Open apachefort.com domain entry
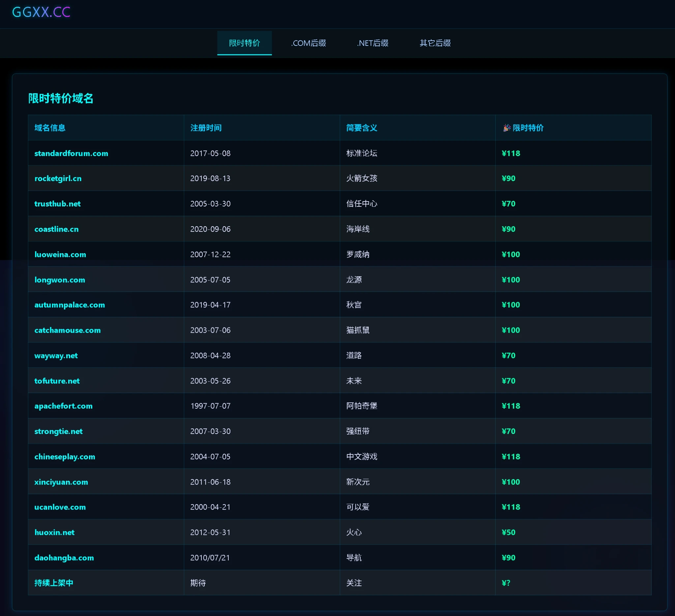The height and width of the screenshot is (616, 675). pyautogui.click(x=63, y=406)
